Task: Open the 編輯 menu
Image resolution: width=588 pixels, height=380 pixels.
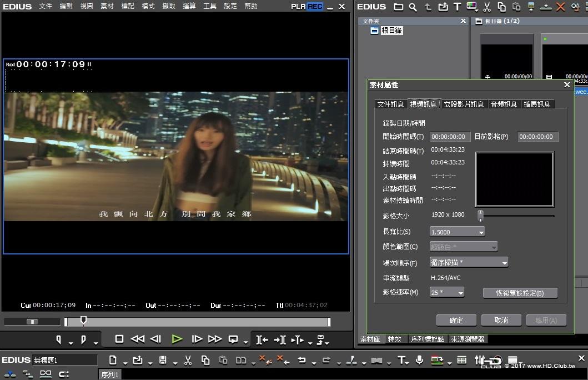Action: 66,6
